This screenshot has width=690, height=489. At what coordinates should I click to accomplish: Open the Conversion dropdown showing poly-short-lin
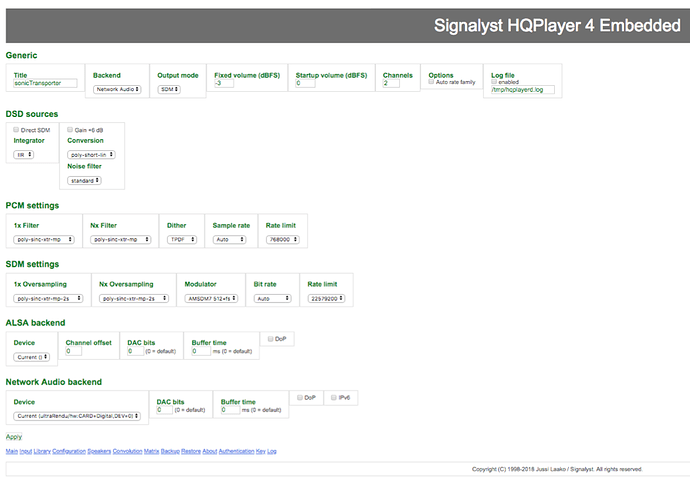(92, 155)
